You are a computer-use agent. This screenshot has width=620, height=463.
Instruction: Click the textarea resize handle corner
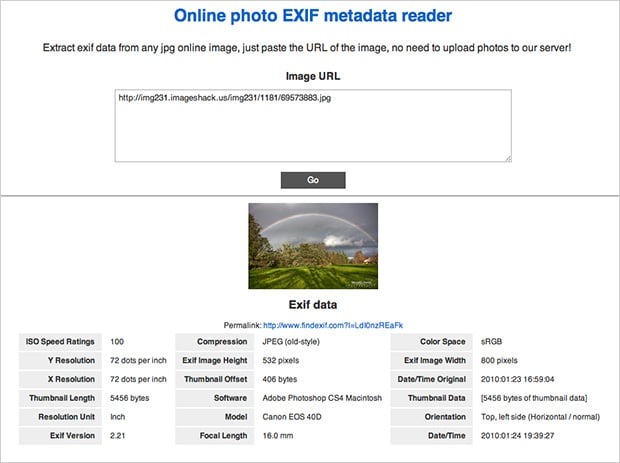pyautogui.click(x=507, y=157)
